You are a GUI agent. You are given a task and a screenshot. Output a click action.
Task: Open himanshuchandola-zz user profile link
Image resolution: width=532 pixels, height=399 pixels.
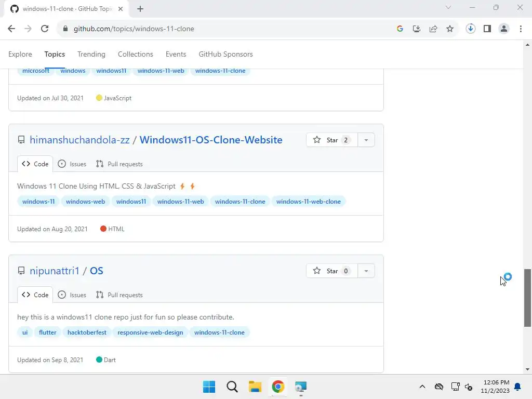pos(79,140)
